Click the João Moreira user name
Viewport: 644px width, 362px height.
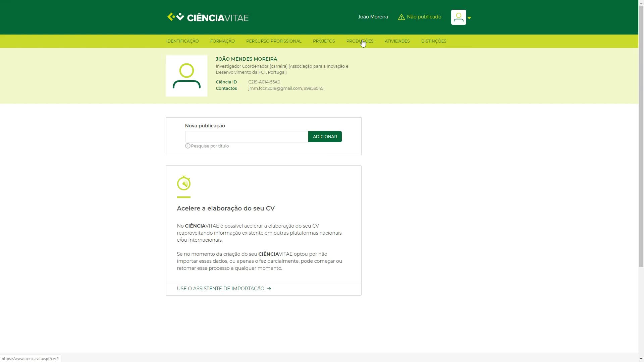click(373, 17)
